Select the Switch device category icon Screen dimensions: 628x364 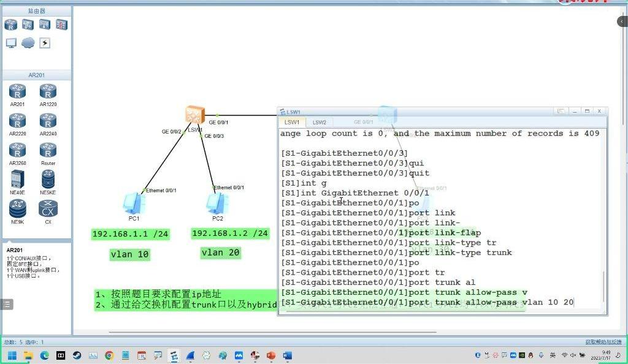click(x=28, y=25)
